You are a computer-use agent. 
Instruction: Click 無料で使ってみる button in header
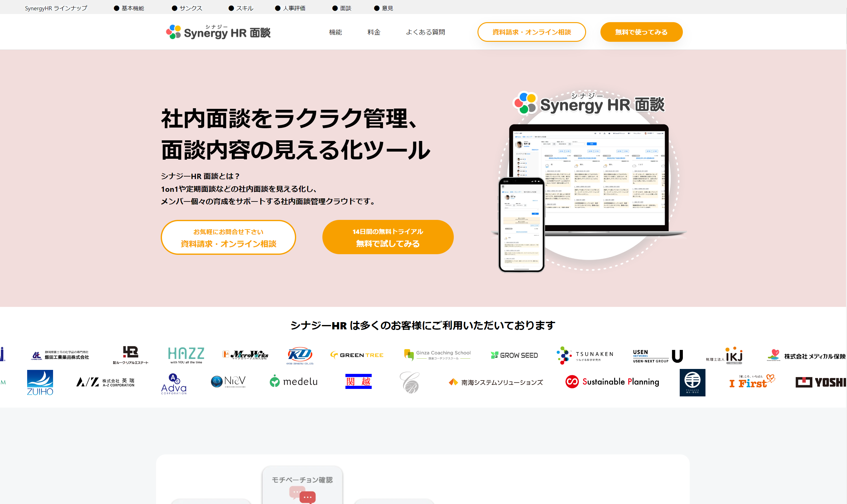641,32
